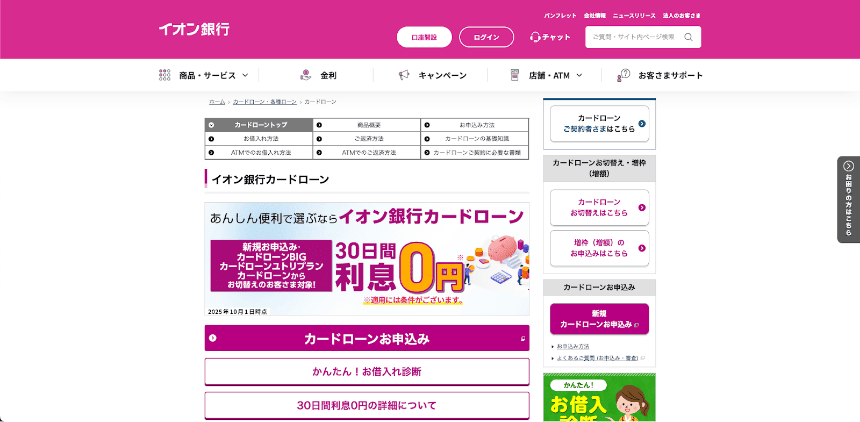Image resolution: width=860 pixels, height=422 pixels.
Task: Expand 店舗・ATM dropdown chevron
Action: pos(579,75)
